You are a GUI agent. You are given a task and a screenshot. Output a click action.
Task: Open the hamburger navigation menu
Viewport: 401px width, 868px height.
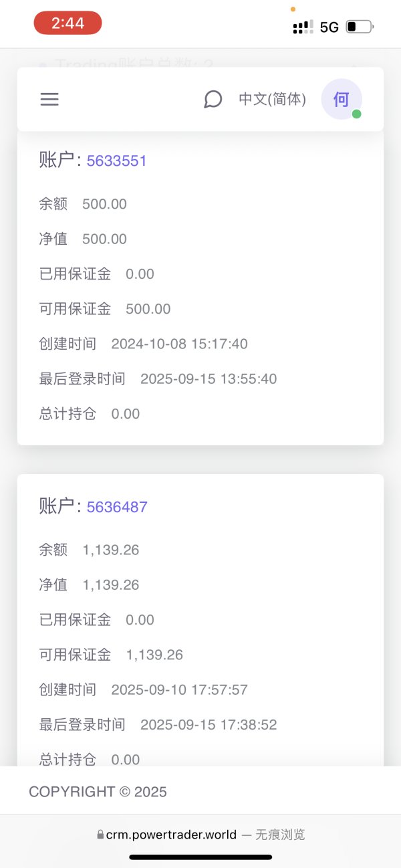[x=49, y=100]
